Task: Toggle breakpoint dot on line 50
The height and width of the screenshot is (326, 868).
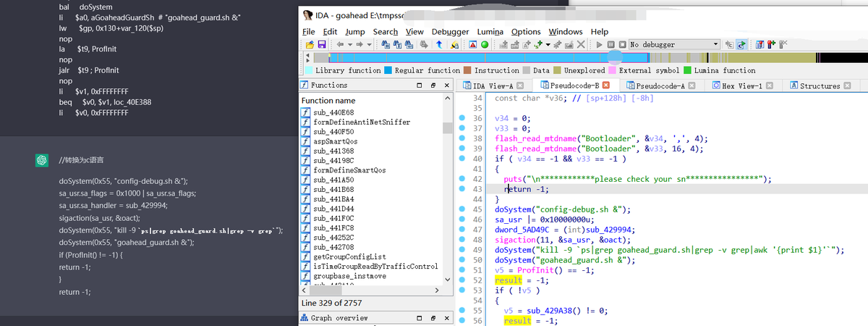Action: coord(461,259)
